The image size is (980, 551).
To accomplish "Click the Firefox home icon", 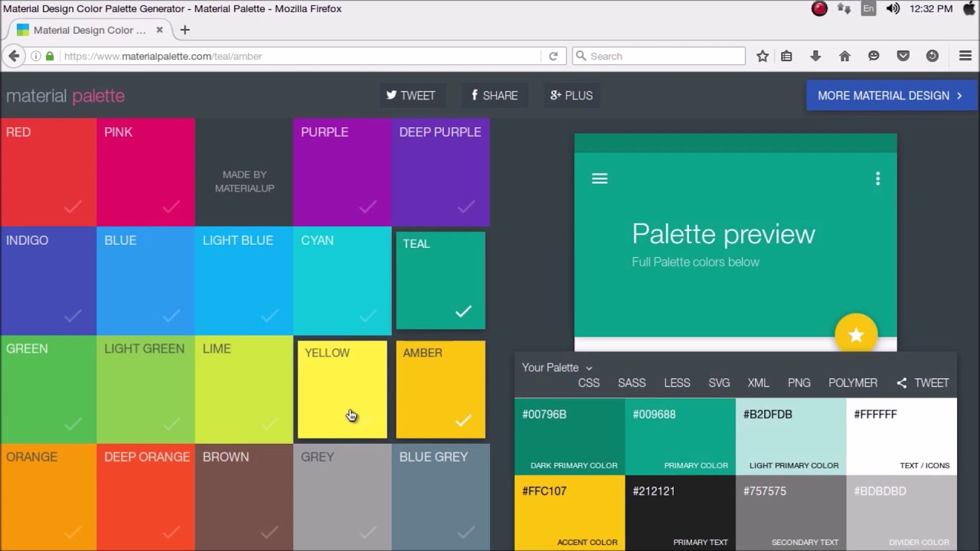I will click(844, 56).
